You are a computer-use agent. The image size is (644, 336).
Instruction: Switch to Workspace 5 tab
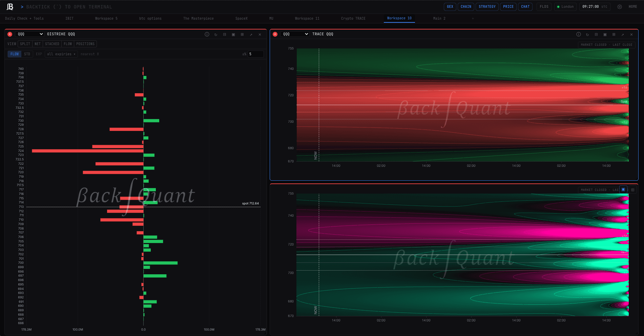tap(106, 19)
